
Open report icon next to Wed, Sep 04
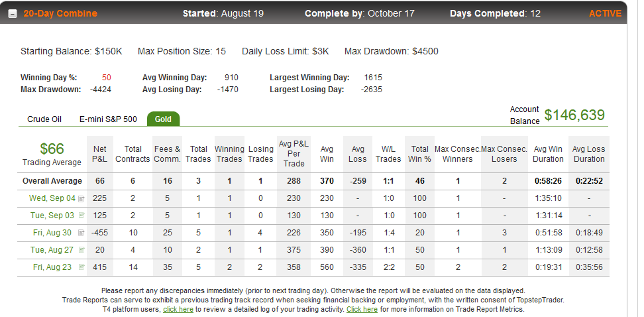pos(81,198)
